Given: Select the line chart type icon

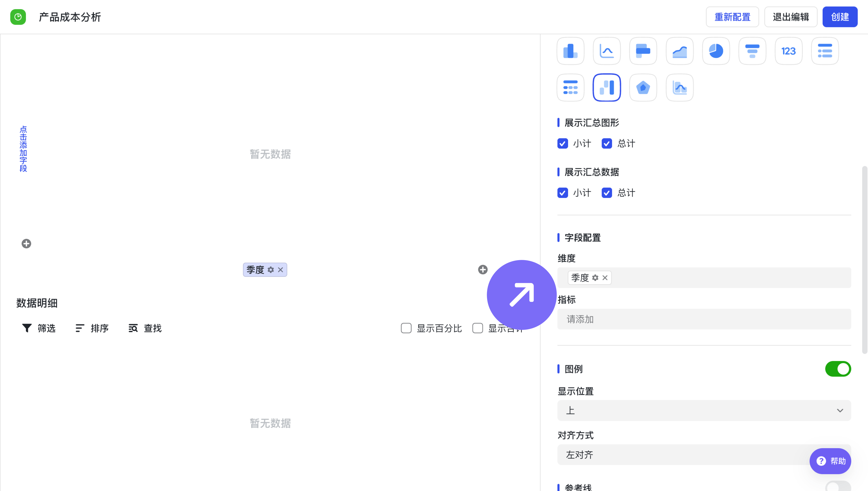Looking at the screenshot, I should [606, 51].
